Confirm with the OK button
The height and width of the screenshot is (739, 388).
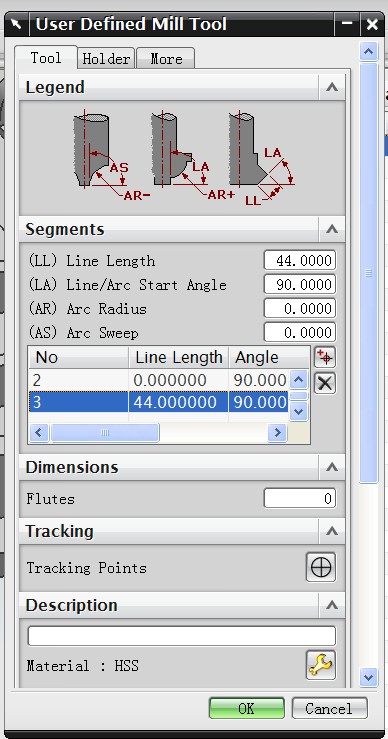247,708
